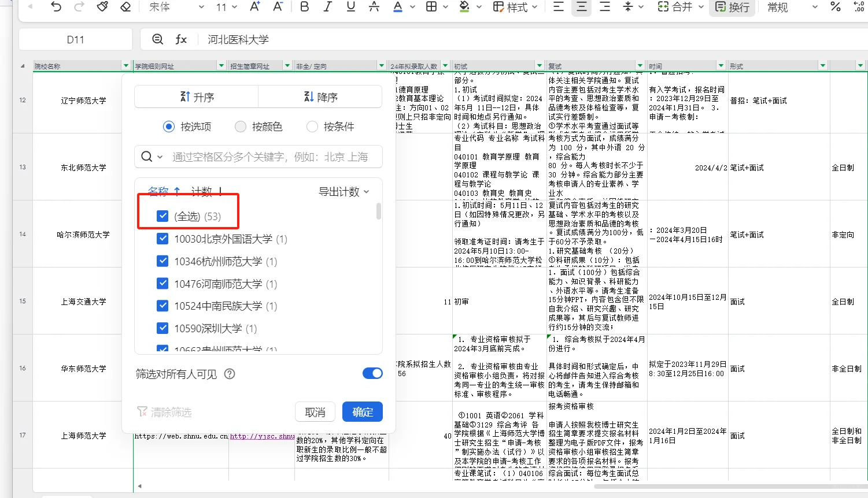
Task: Uncheck 10346杭州师范大学
Action: (x=162, y=261)
